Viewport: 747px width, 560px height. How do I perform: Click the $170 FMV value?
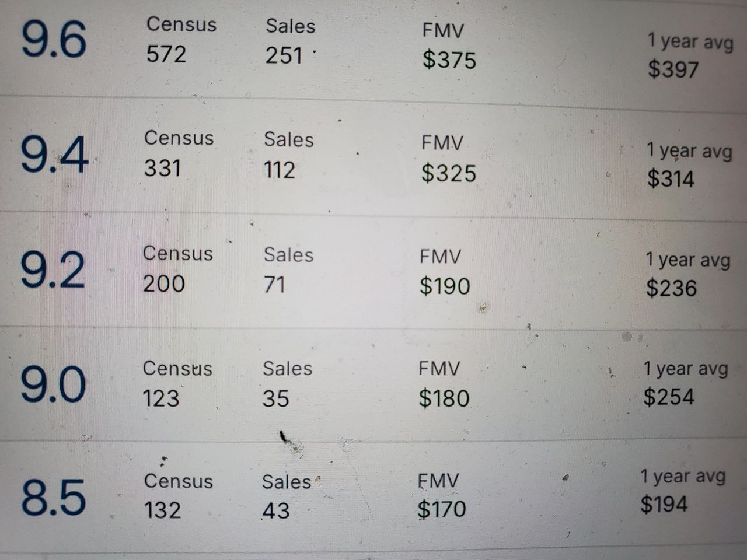point(442,509)
